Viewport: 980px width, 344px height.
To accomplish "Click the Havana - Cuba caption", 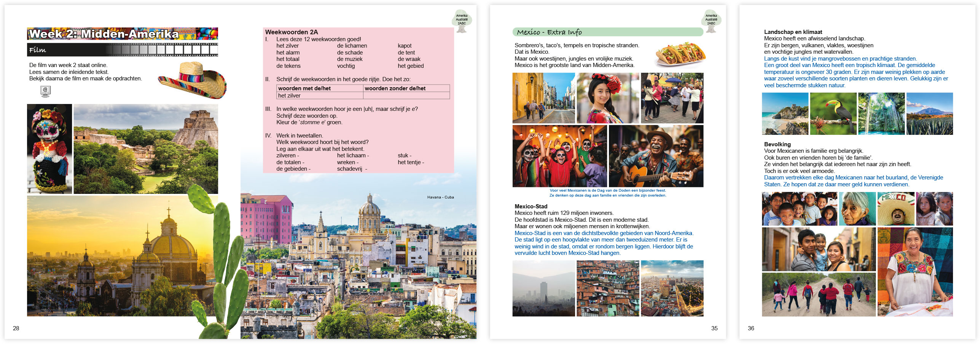I will pos(440,197).
